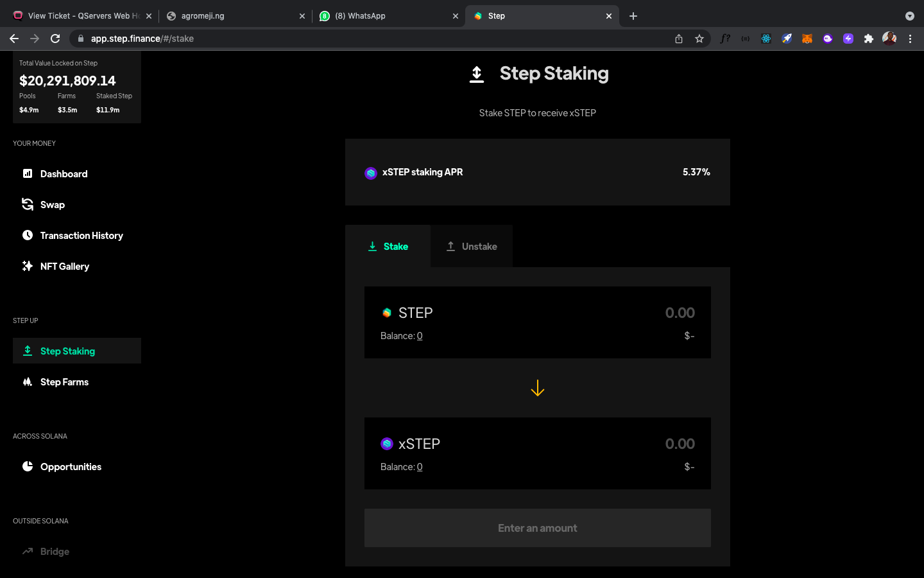Open the React DevTools extension
The image size is (924, 578).
[766, 39]
